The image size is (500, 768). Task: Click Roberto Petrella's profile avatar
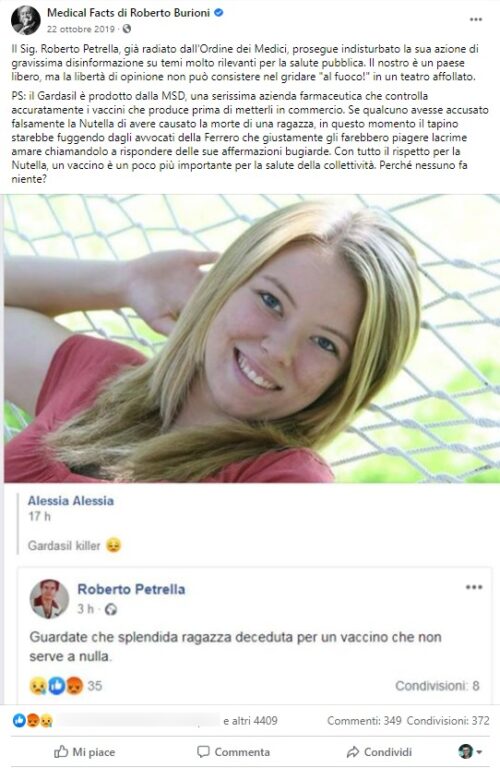coord(49,599)
